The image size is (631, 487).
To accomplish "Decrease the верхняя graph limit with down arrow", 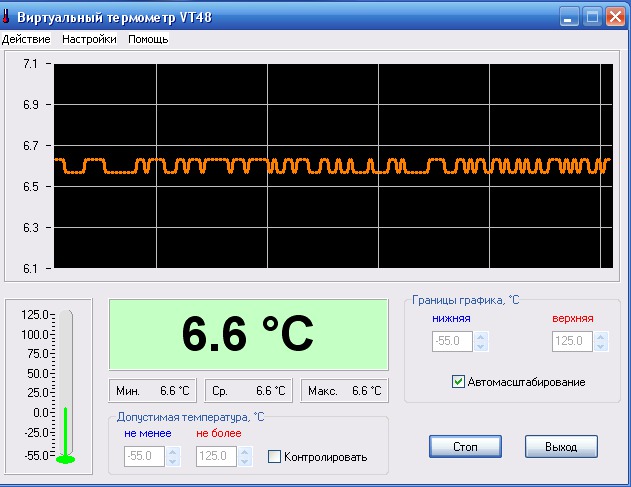I will pyautogui.click(x=600, y=346).
